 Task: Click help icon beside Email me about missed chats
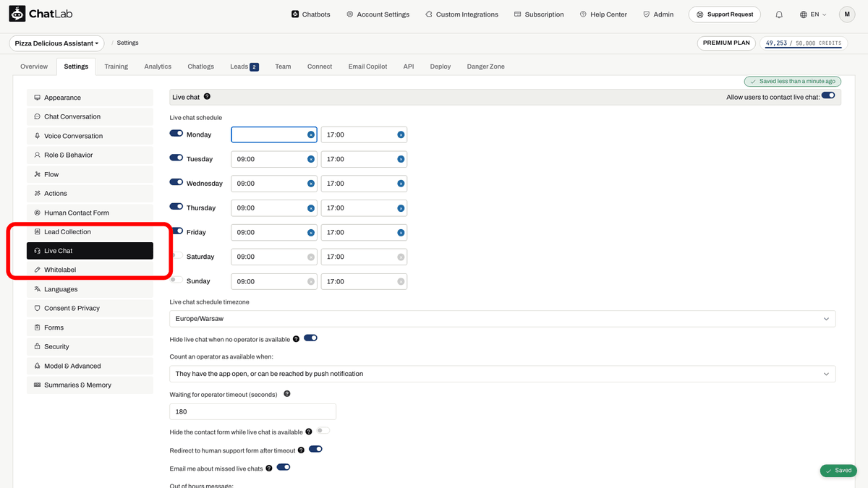(269, 468)
